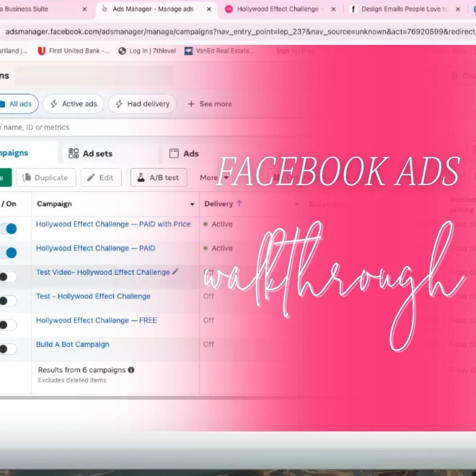Click the Hollywood Effect Challenge tab favicon

[x=229, y=9]
